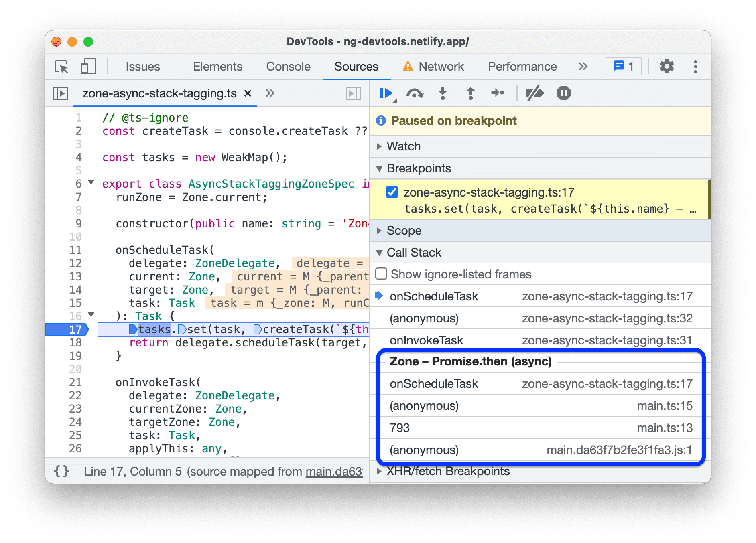Resume script execution
The width and height of the screenshot is (756, 543).
click(x=386, y=93)
